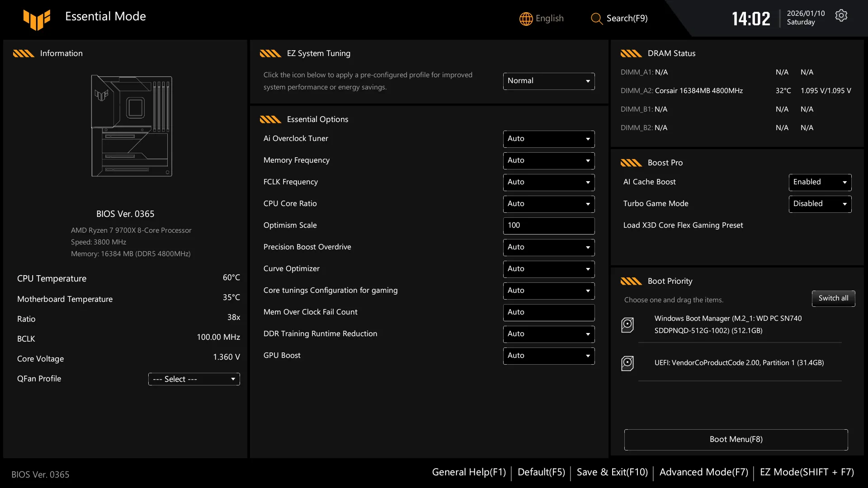This screenshot has height=488, width=868.
Task: Click the Information panel stripe icon
Action: click(24, 53)
